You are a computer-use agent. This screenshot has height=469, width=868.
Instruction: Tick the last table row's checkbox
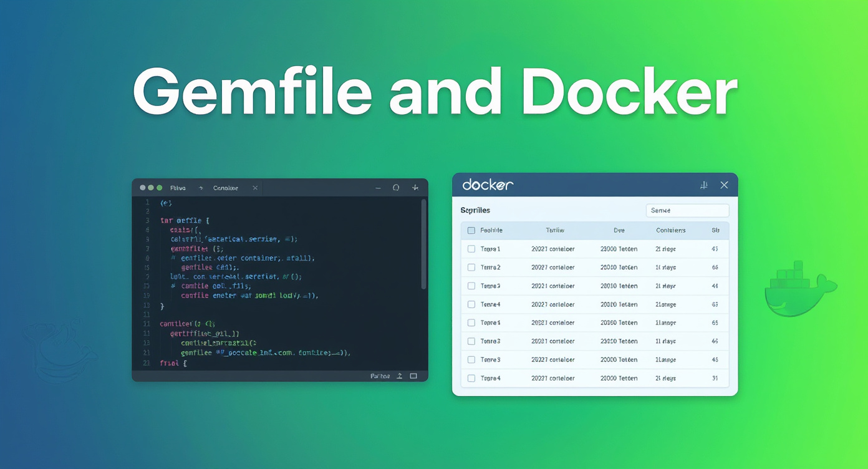[471, 379]
